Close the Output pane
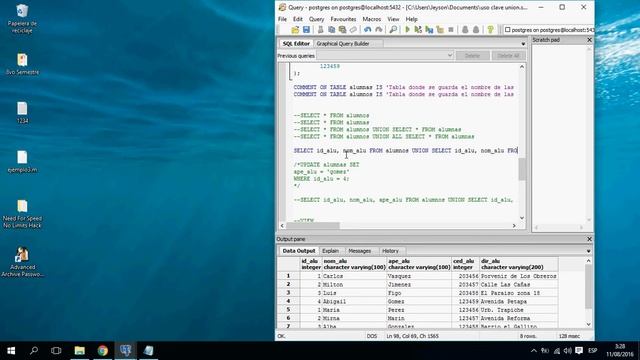The height and width of the screenshot is (360, 640). 589,239
